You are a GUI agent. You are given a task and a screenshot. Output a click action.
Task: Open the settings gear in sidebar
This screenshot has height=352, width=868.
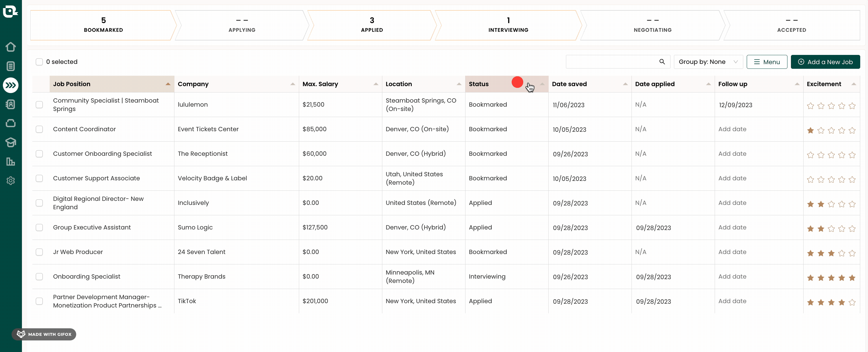11,180
